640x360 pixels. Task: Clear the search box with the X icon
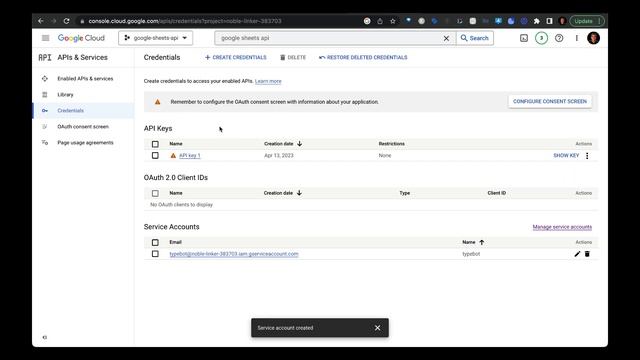point(446,38)
